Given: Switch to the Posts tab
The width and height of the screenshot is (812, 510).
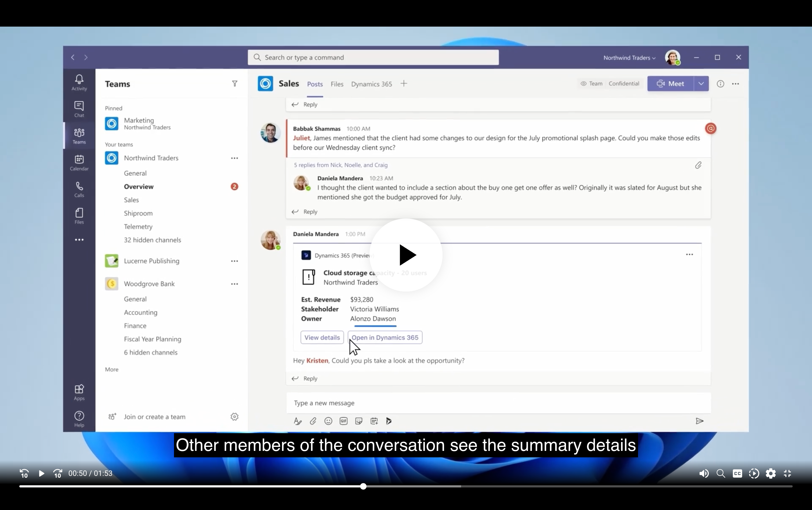Looking at the screenshot, I should (315, 84).
